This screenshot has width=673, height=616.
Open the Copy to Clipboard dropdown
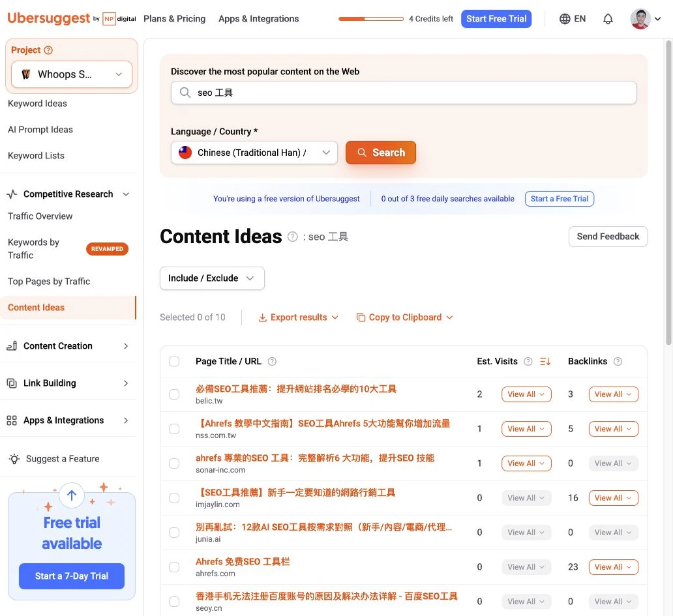point(405,317)
